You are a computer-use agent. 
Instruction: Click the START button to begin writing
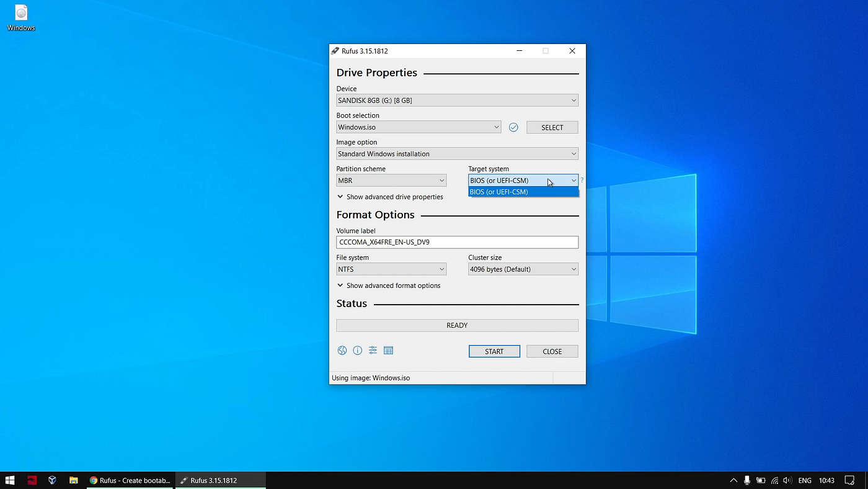click(494, 351)
